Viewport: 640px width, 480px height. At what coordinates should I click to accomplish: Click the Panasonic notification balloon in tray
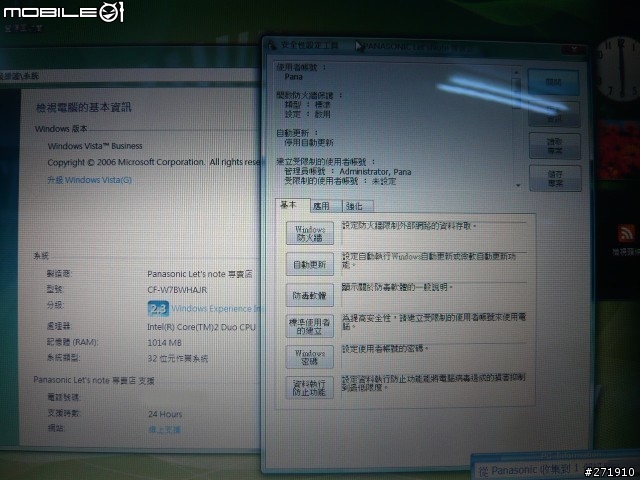click(x=555, y=468)
